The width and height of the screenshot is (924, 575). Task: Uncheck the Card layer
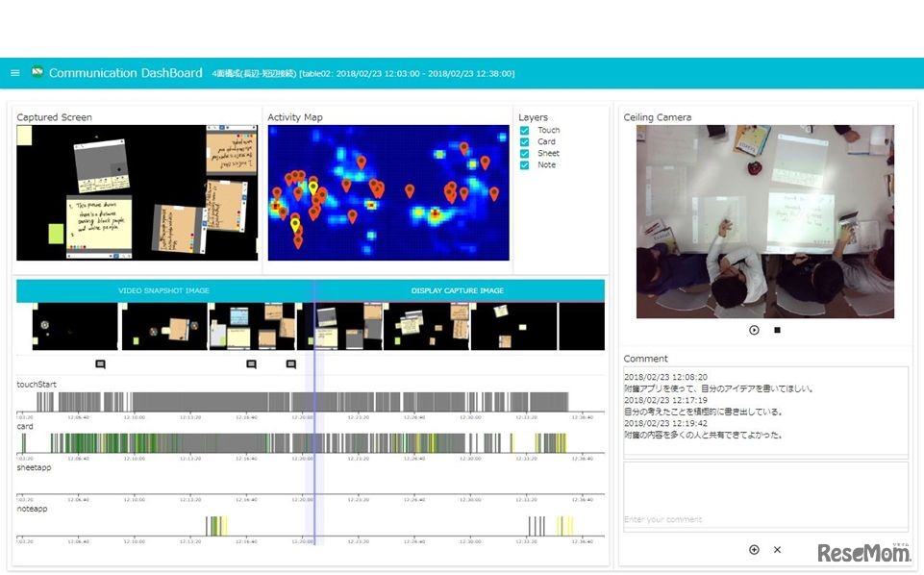pyautogui.click(x=525, y=141)
